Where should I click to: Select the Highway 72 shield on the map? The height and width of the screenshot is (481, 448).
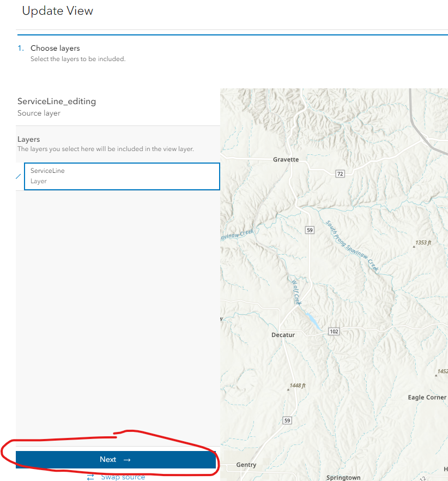pos(340,173)
